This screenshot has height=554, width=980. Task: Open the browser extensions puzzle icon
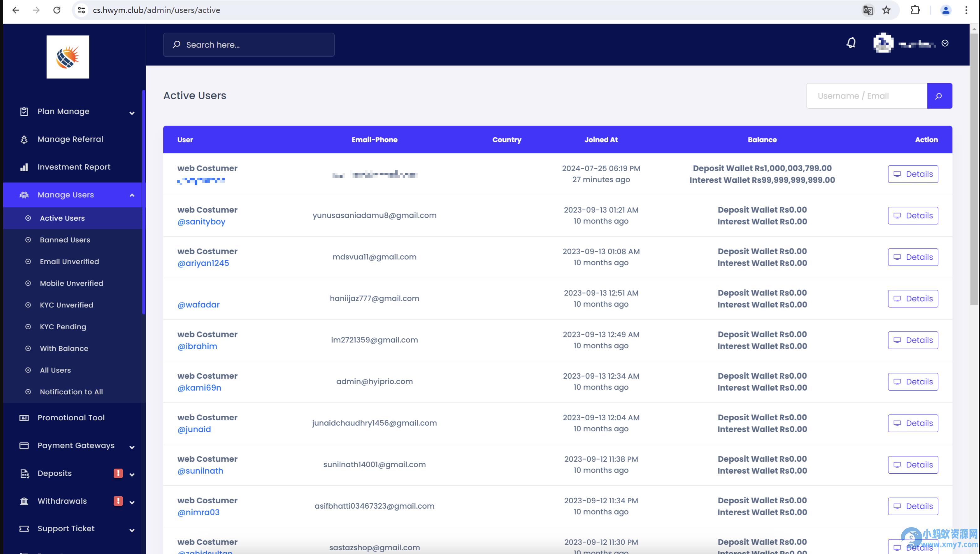tap(915, 10)
